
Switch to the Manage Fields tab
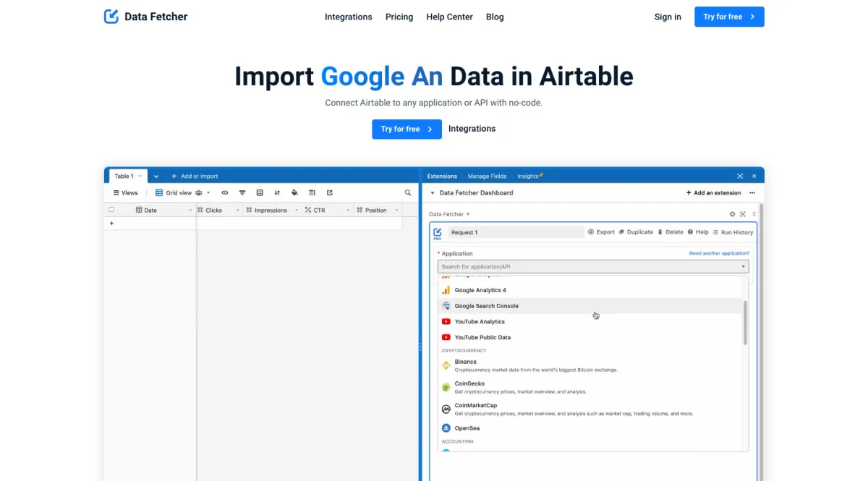(487, 176)
